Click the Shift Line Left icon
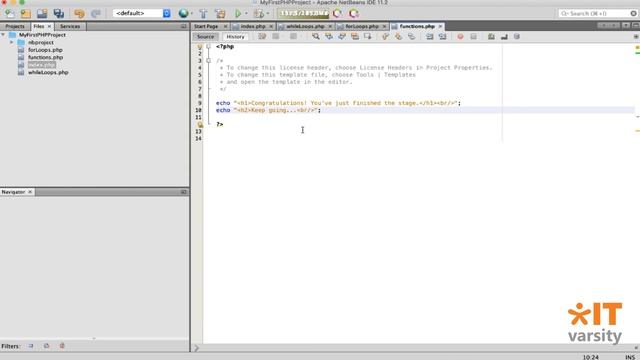Viewport: 640px width, 360px height. click(429, 37)
